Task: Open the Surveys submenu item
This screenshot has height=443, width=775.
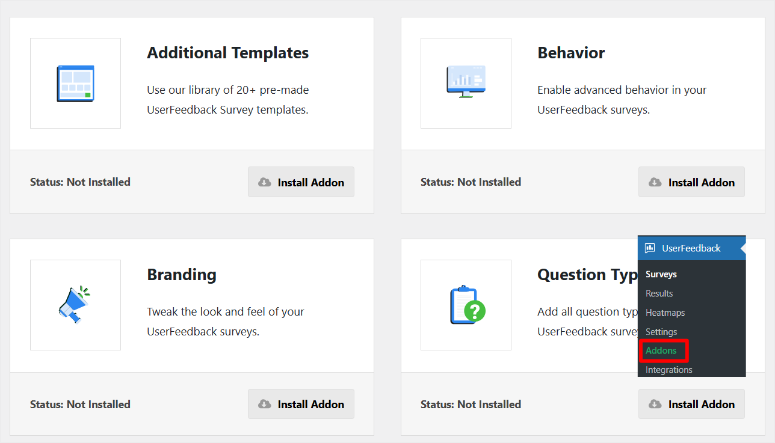Action: click(x=661, y=274)
